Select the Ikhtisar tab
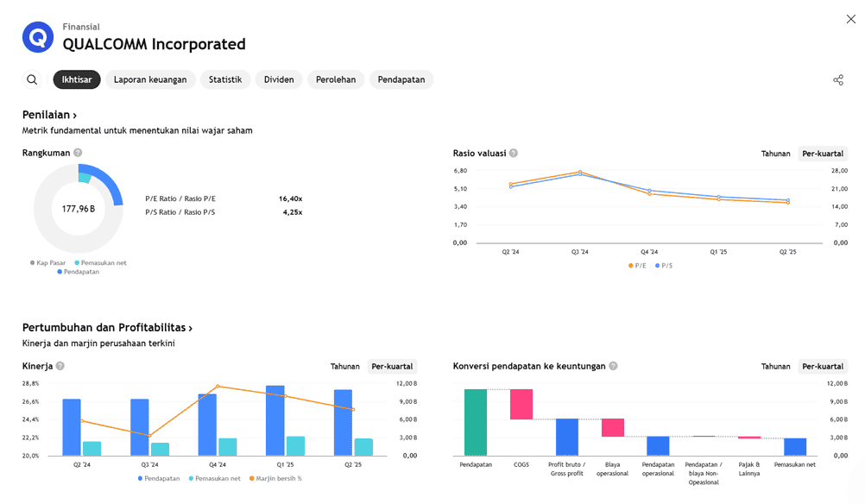The width and height of the screenshot is (865, 504). point(77,79)
